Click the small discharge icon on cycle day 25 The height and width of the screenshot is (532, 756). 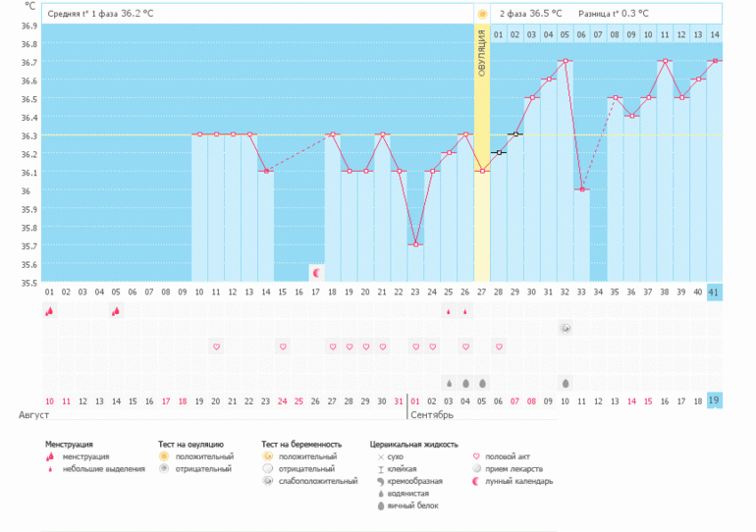(x=449, y=311)
